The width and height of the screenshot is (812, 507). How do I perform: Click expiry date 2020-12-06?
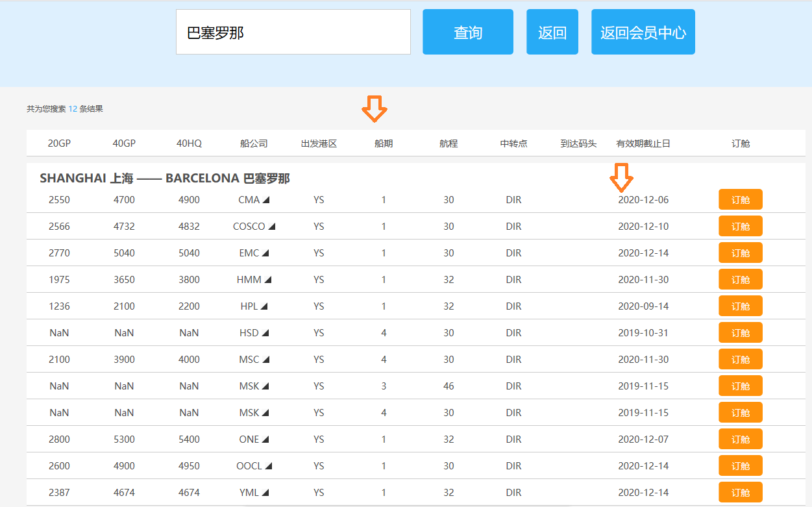643,200
